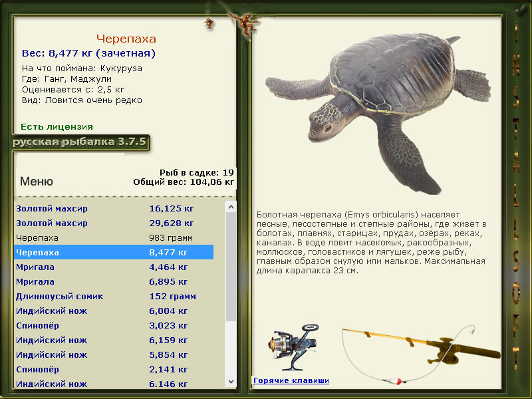Select Длинноусый сомик 152 грамм row
This screenshot has width=532, height=399.
[114, 296]
